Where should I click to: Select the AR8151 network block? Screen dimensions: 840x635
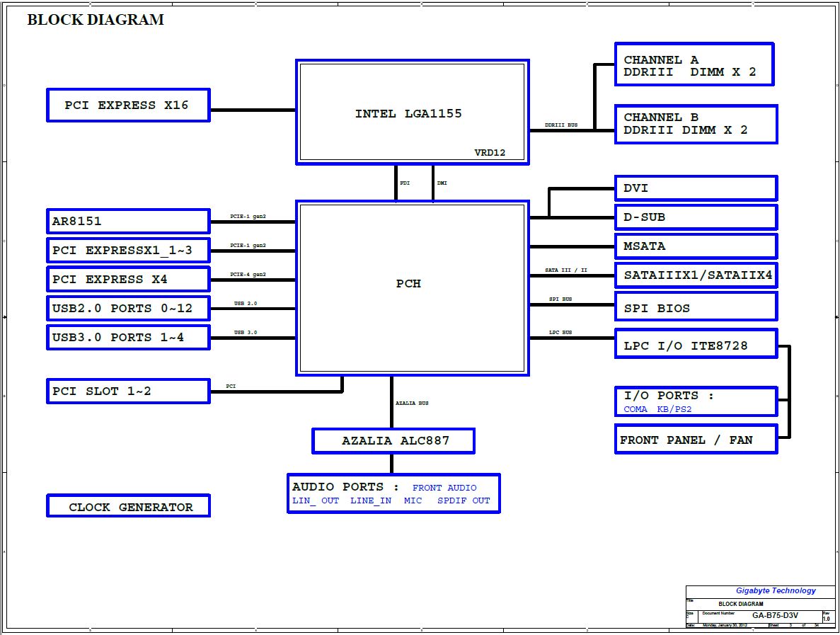[x=128, y=221]
